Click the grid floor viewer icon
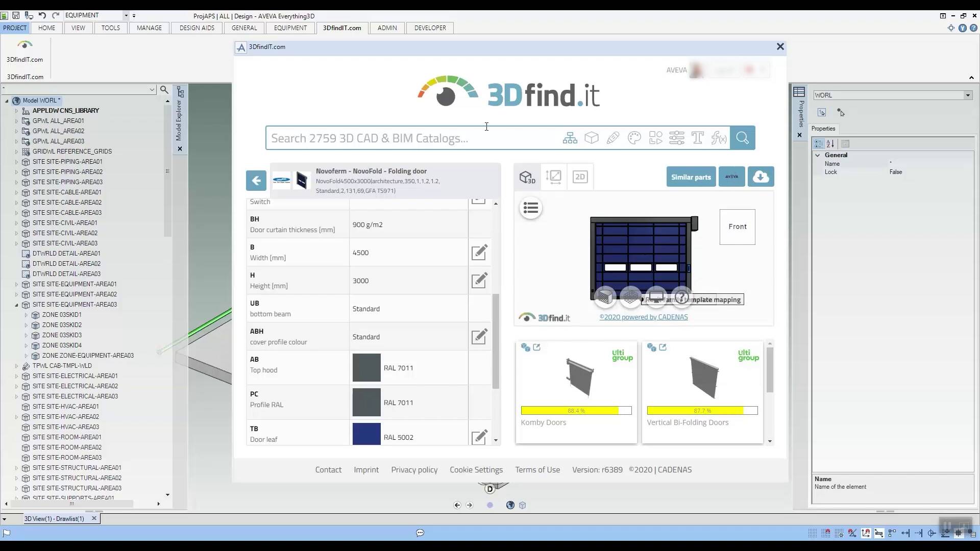The height and width of the screenshot is (551, 980). [631, 296]
